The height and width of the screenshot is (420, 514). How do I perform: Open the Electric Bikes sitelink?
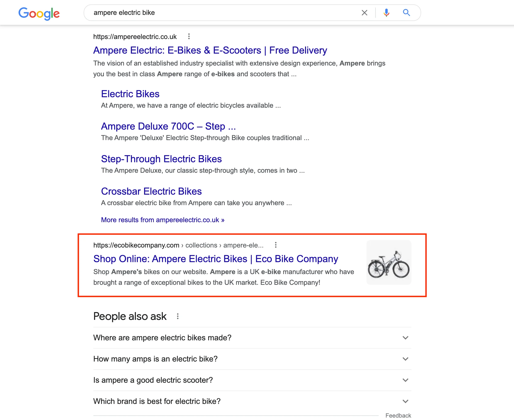(130, 94)
